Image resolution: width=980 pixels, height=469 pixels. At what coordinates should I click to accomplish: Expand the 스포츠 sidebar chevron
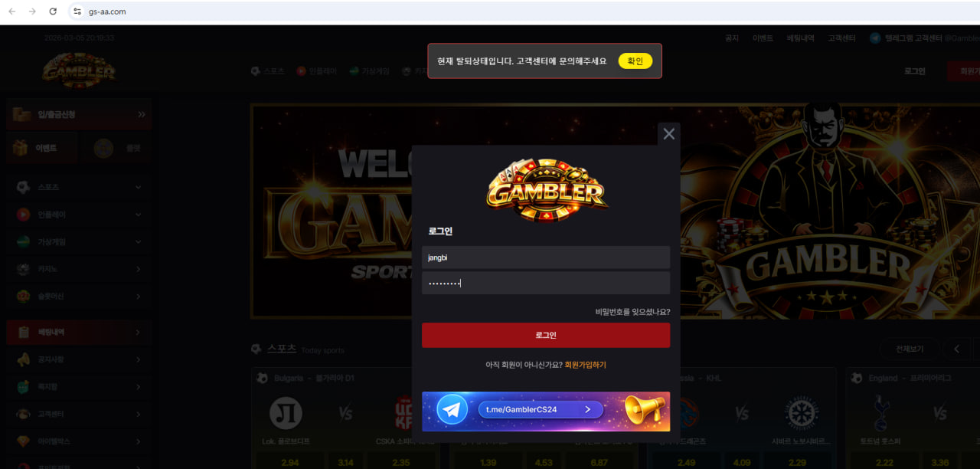pyautogui.click(x=138, y=187)
